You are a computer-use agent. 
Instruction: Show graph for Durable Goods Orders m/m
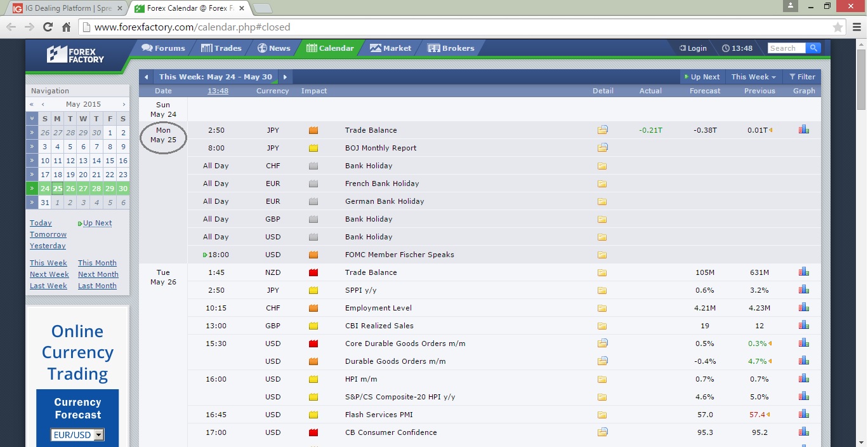point(804,361)
